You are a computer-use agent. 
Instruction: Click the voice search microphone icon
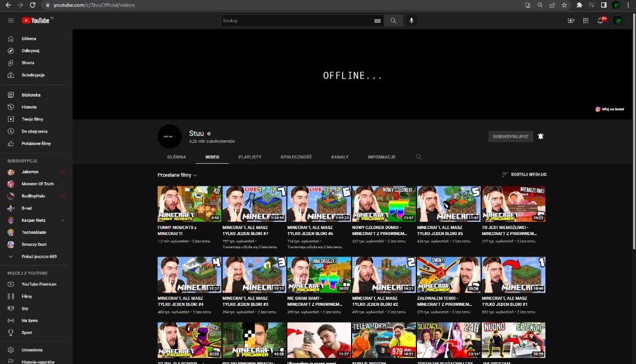(x=412, y=20)
